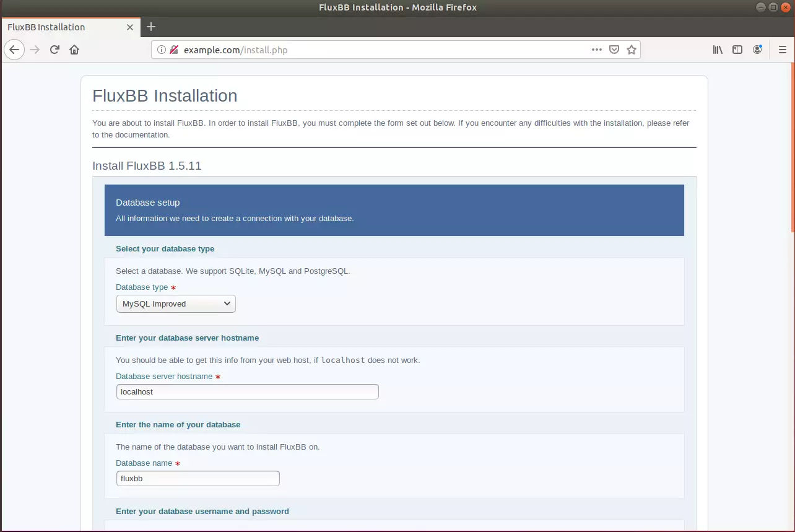The height and width of the screenshot is (532, 795).
Task: Click 'Select your database type' legend
Action: [165, 249]
